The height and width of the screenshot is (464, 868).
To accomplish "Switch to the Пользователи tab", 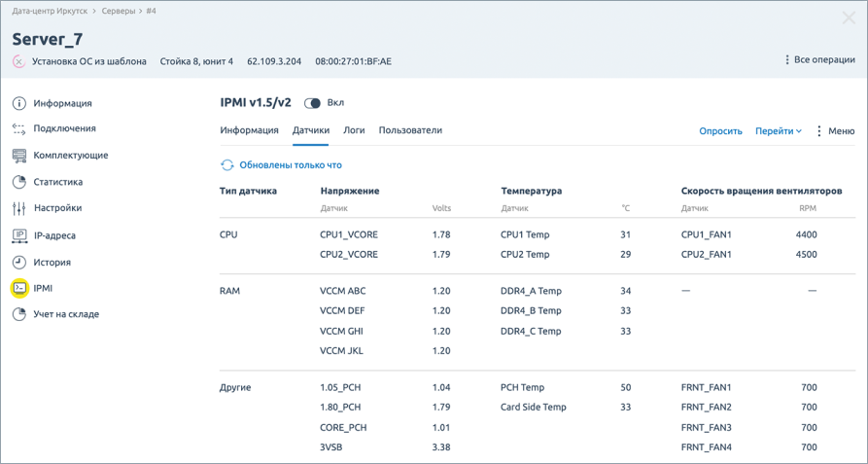I will [x=410, y=130].
